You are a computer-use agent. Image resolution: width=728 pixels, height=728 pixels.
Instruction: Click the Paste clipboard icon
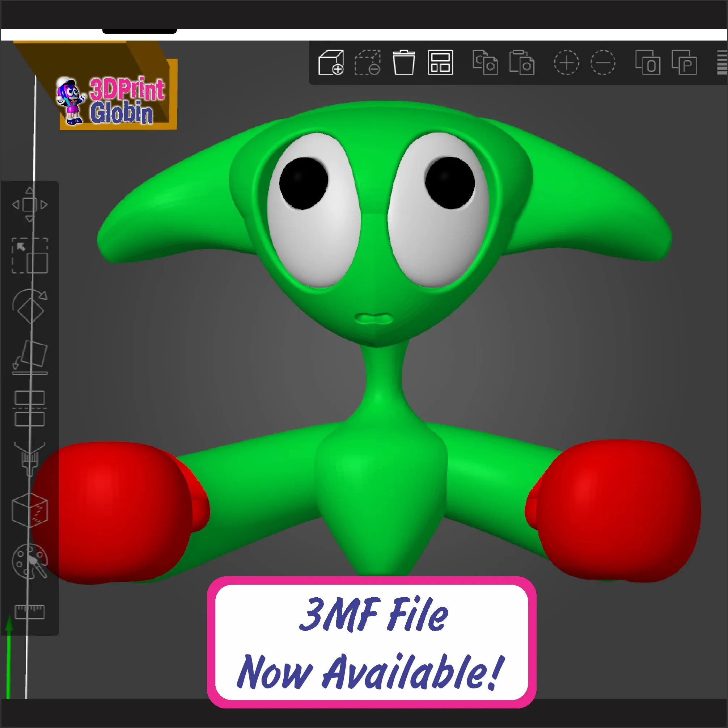tap(521, 62)
